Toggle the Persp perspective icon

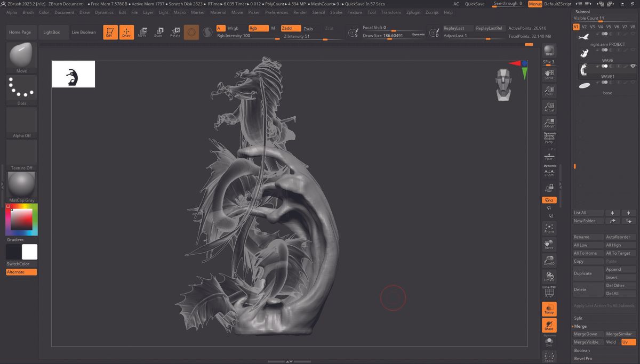(x=549, y=139)
